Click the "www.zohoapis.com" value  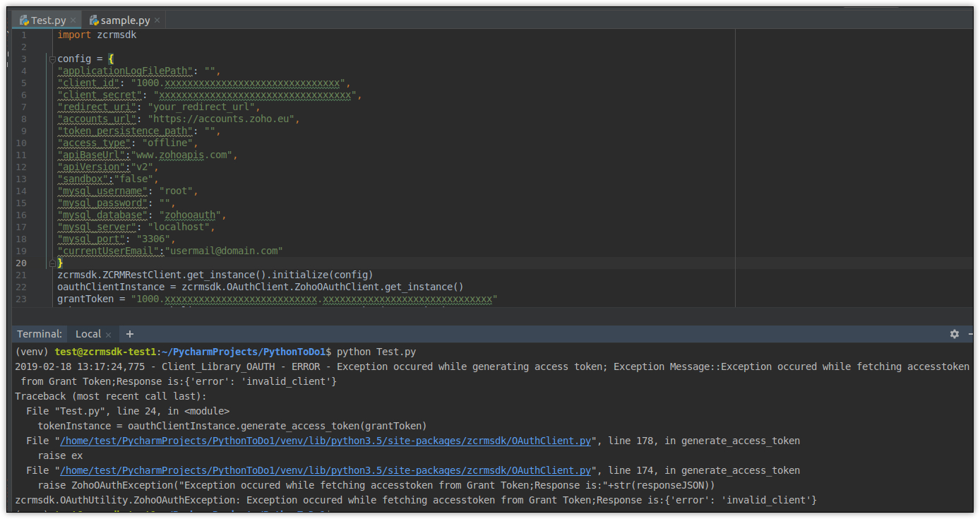point(181,155)
